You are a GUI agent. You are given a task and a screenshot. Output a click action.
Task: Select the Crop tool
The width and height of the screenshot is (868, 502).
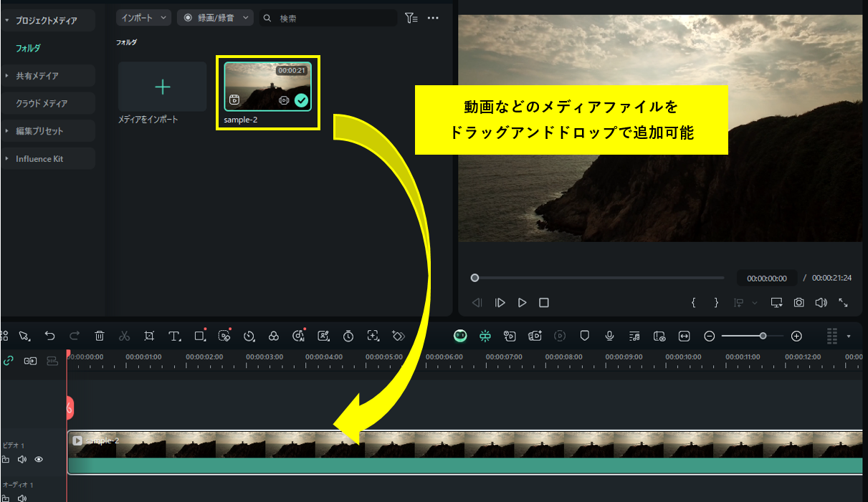point(149,336)
